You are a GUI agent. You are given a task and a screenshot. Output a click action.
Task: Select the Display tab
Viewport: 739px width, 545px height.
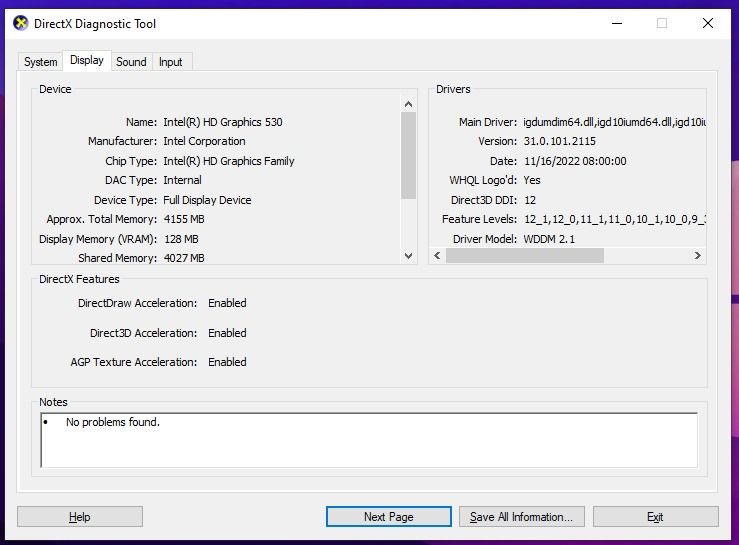(86, 60)
